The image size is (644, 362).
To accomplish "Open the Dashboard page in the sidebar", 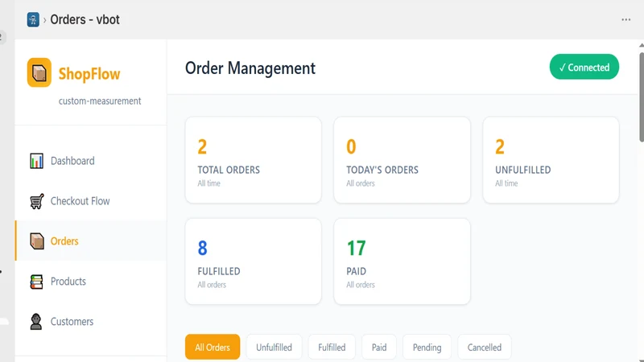I will point(91,161).
